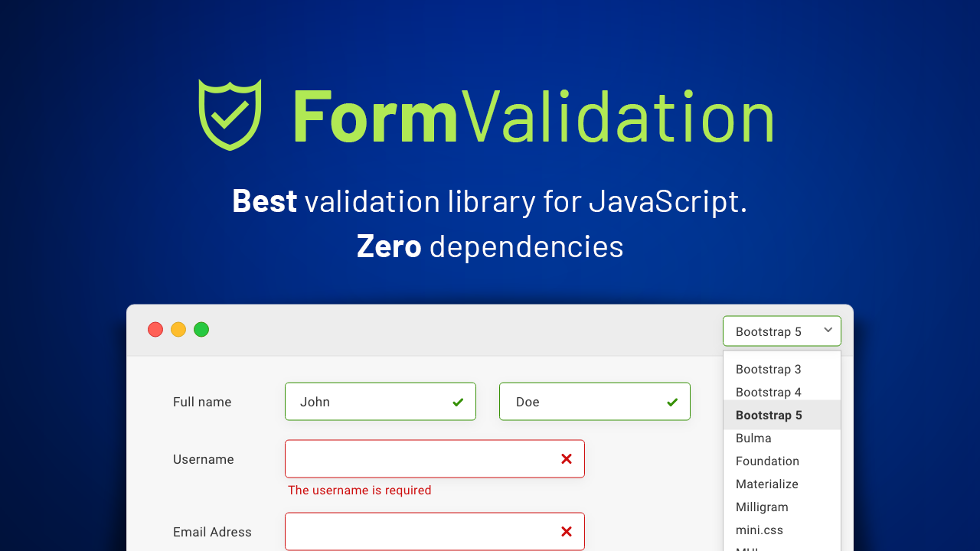Choose Materialize from the framework list
980x551 pixels.
point(767,484)
